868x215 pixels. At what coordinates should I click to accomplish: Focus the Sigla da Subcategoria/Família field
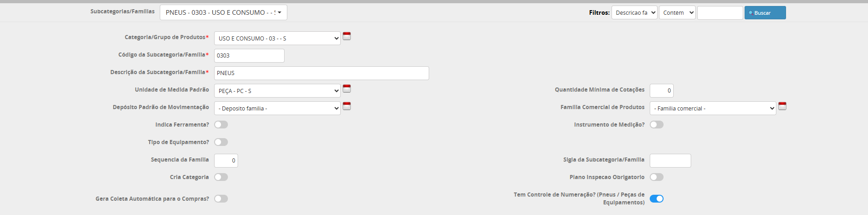click(x=670, y=161)
